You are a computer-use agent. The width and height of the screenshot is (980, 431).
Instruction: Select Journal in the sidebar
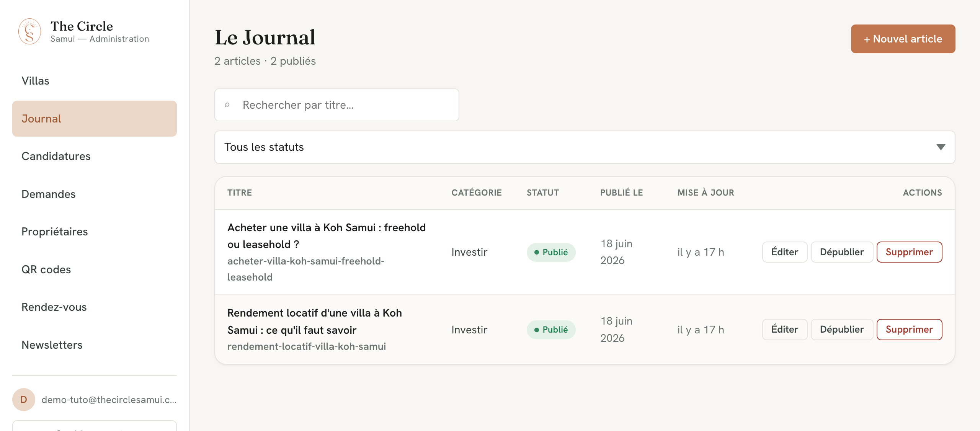[95, 119]
